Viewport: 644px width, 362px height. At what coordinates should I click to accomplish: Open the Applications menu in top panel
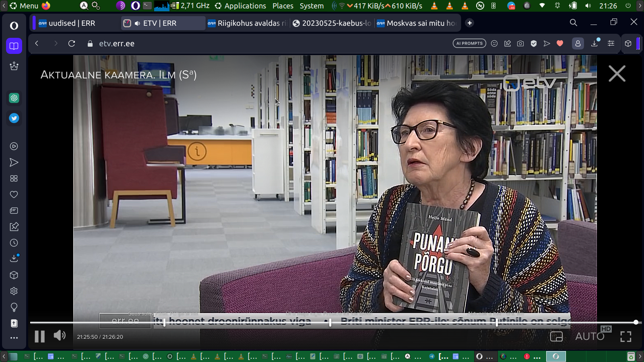[x=241, y=6]
